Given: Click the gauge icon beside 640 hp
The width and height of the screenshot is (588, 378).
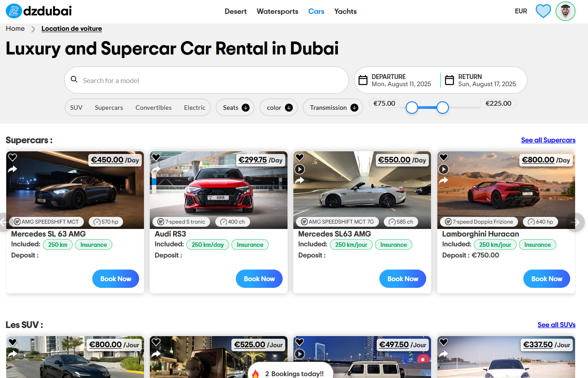Looking at the screenshot, I should pyautogui.click(x=531, y=222).
